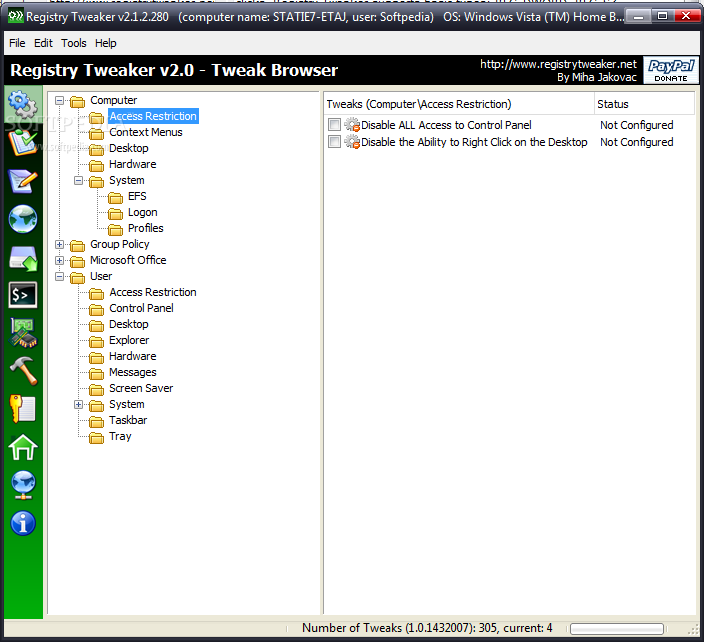Open the File menu
Viewport: 704px width, 642px height.
point(17,43)
